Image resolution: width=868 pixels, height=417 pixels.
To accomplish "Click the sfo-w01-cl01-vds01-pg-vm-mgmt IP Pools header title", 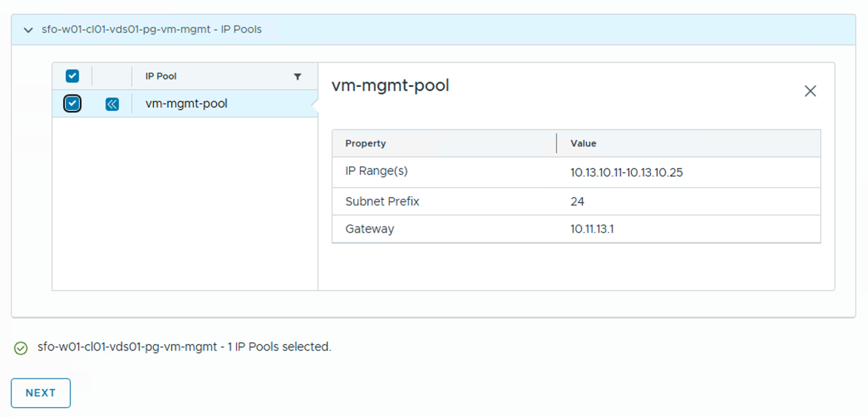I will click(151, 30).
